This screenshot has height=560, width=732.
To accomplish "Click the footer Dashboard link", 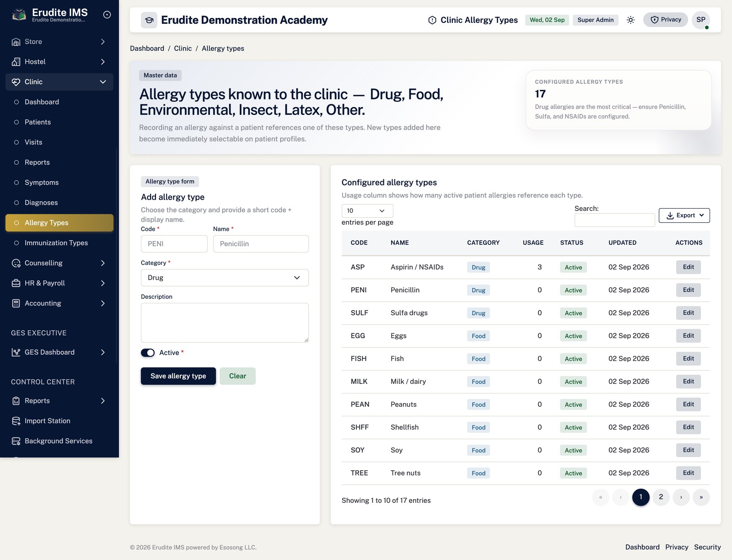I will coord(642,547).
